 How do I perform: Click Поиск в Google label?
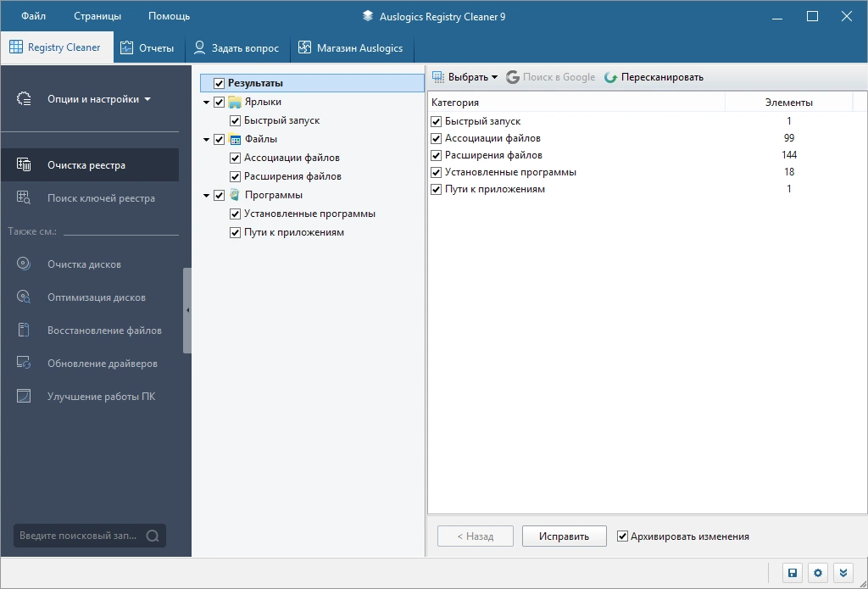(559, 77)
